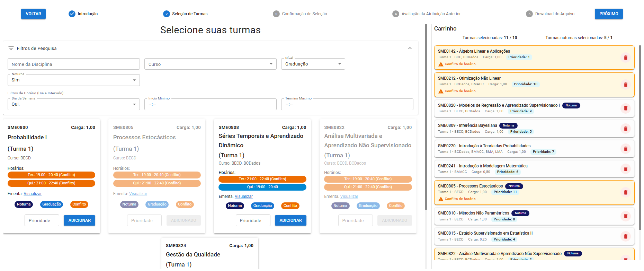The width and height of the screenshot is (644, 271).
Task: Click Prioridade: 10 badge on SME0212
Action: [526, 84]
